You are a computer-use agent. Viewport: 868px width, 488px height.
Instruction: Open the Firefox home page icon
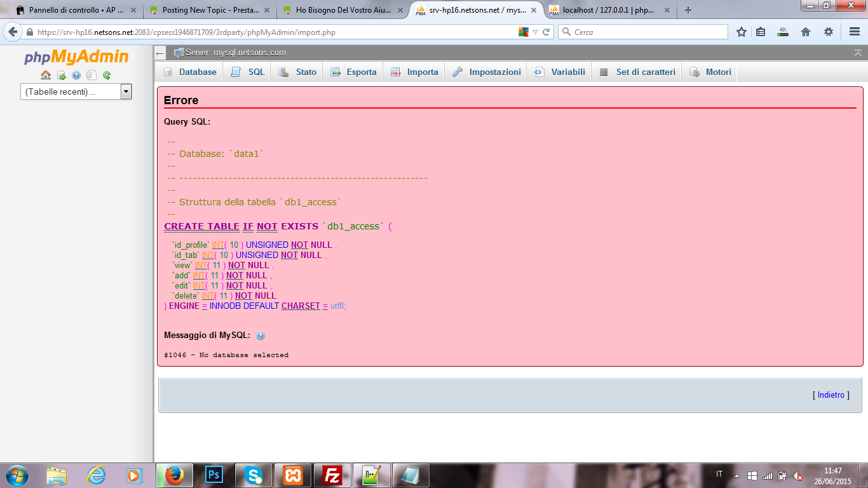coord(806,32)
